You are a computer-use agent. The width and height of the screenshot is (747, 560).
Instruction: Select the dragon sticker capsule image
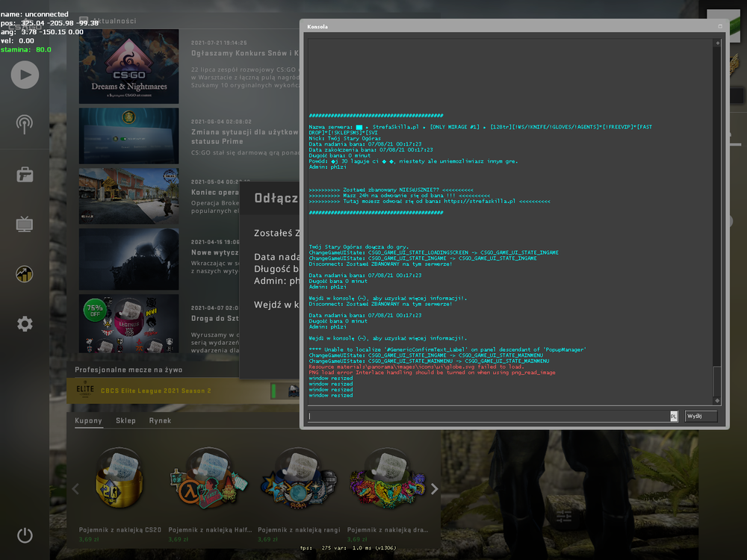pos(388,478)
